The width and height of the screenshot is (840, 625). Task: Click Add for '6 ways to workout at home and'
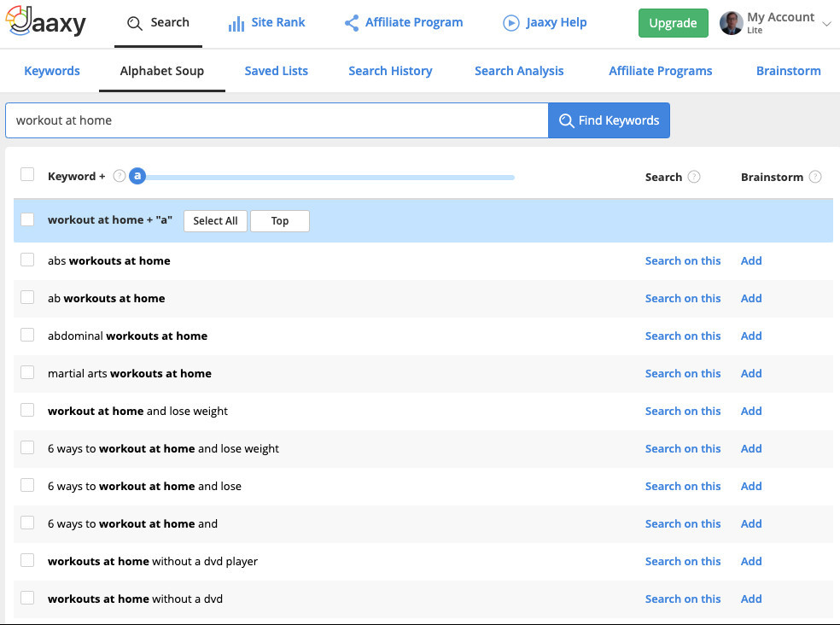click(751, 523)
